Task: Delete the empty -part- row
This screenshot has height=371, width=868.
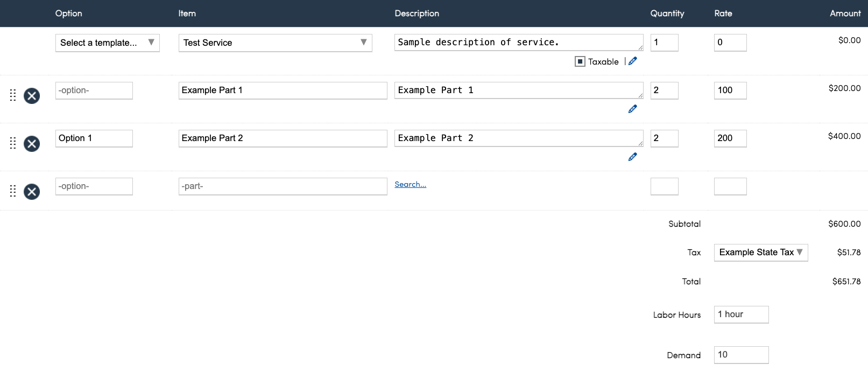Action: (x=32, y=192)
